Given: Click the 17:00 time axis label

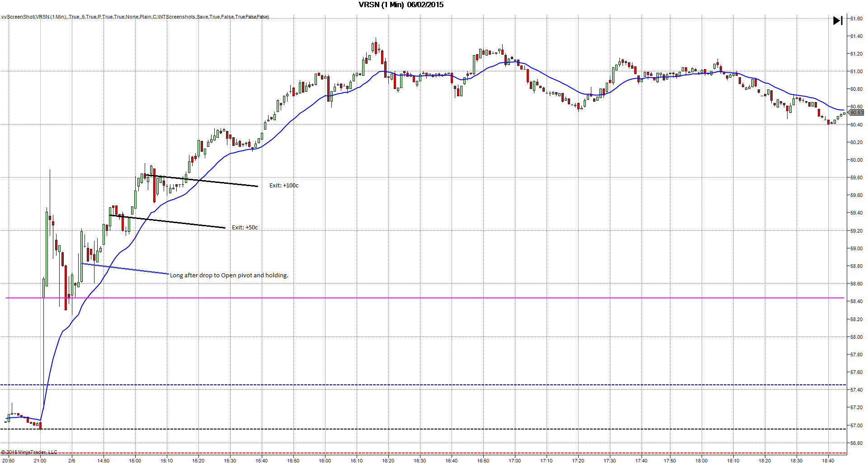Looking at the screenshot, I should click(x=514, y=461).
